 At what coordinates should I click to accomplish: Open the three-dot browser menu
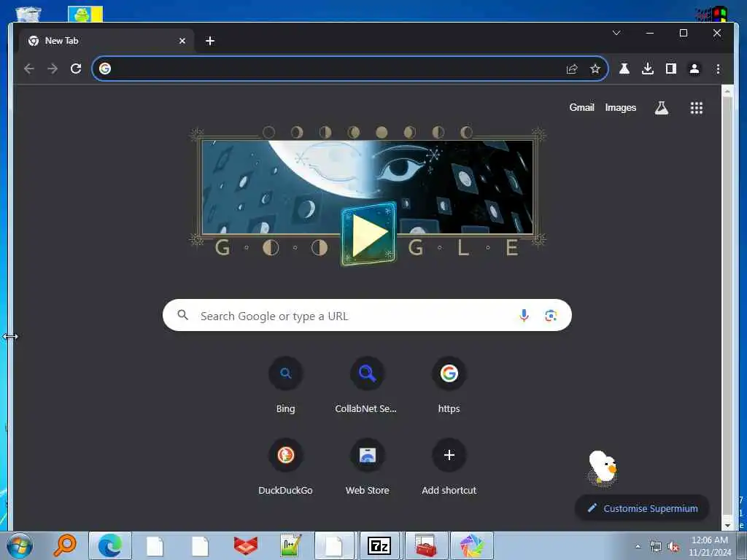pos(718,69)
